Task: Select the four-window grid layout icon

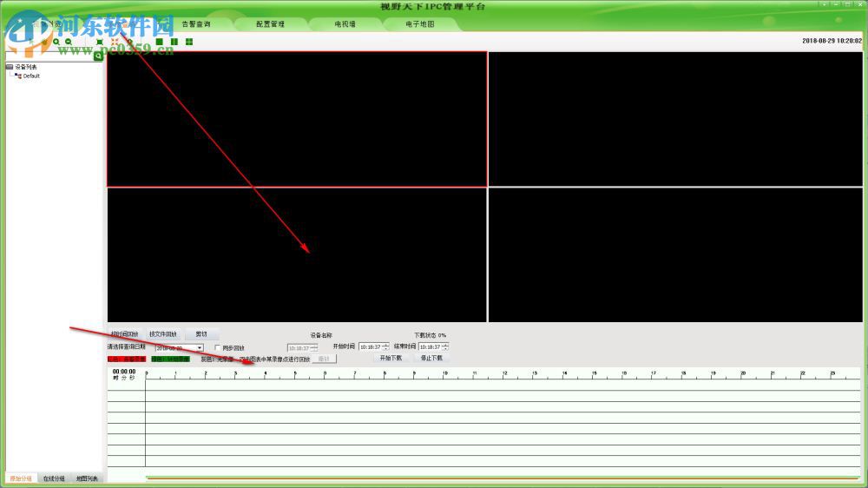Action: coord(189,42)
